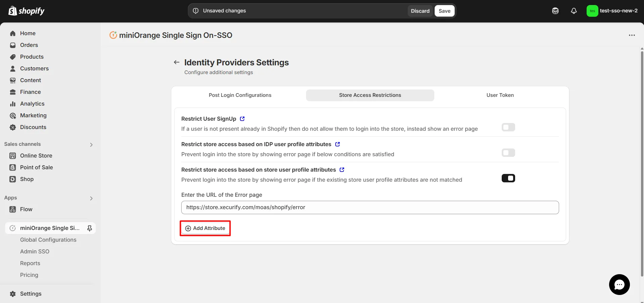Click the Point of Sale icon
This screenshot has height=303, width=644.
tap(13, 167)
